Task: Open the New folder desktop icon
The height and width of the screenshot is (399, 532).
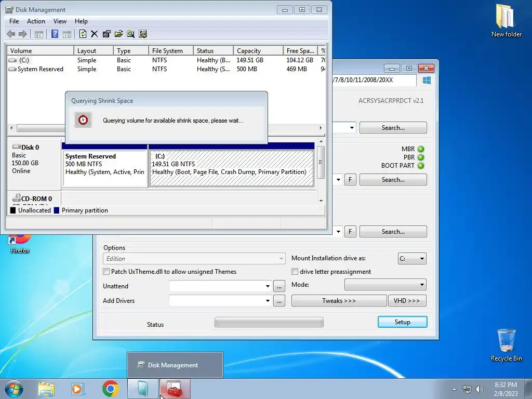Action: click(506, 20)
